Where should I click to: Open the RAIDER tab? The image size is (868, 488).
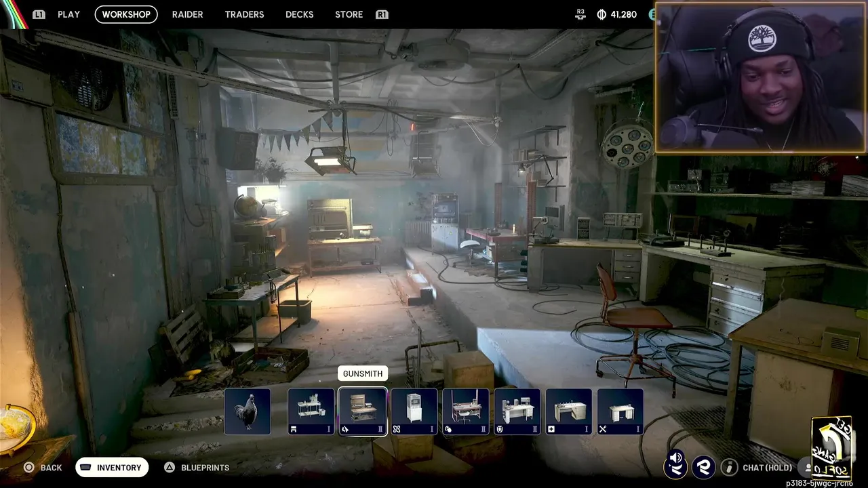[187, 14]
